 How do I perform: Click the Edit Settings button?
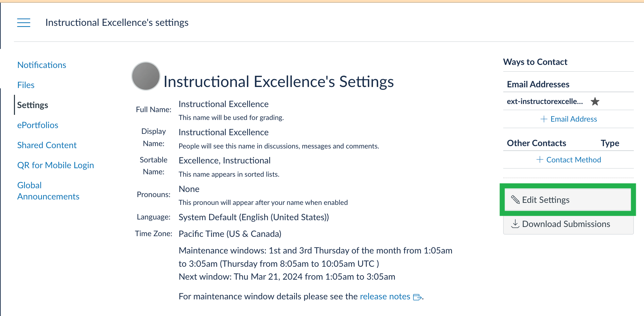(x=545, y=200)
